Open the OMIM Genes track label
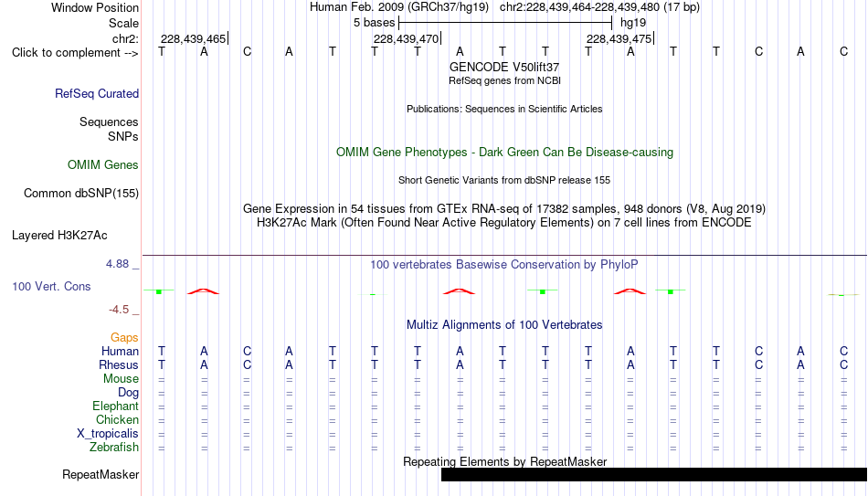 102,165
